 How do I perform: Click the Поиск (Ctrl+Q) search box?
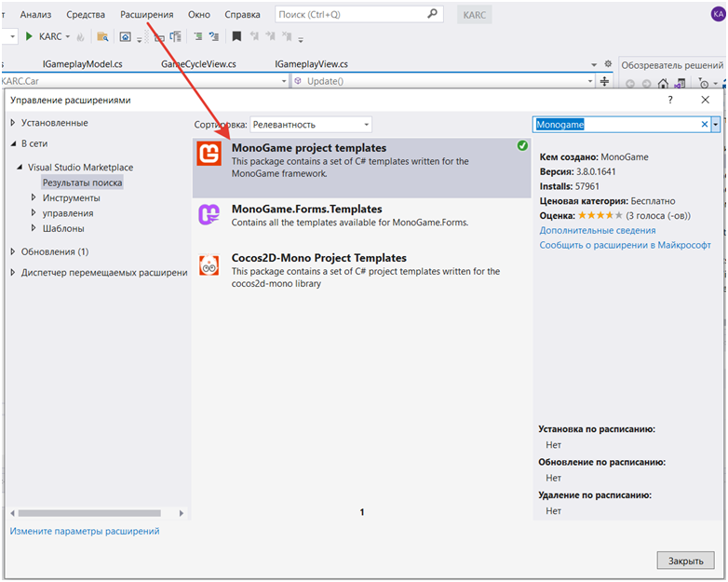(359, 14)
